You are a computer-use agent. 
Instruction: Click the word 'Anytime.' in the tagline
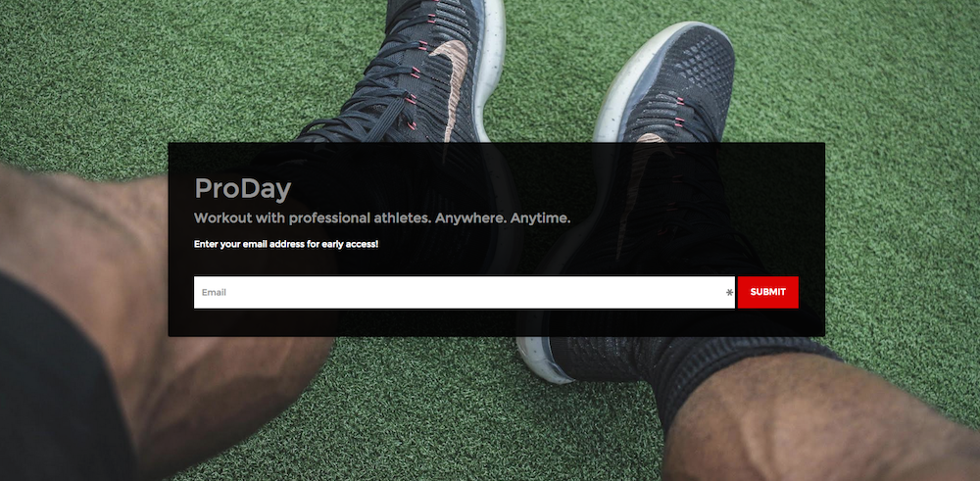[540, 218]
